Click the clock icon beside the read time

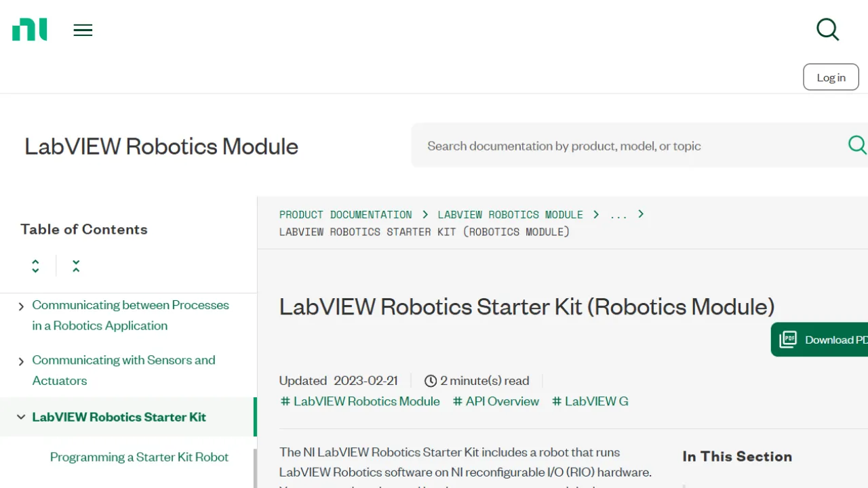pyautogui.click(x=431, y=380)
